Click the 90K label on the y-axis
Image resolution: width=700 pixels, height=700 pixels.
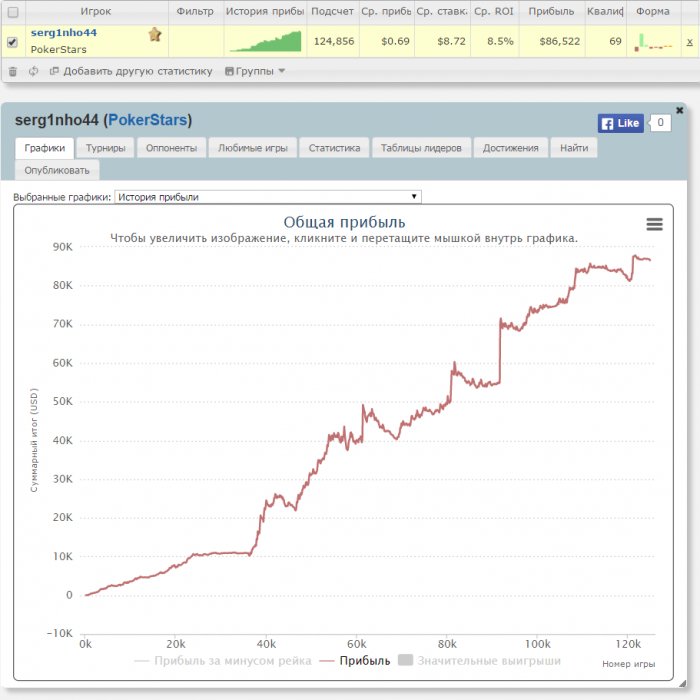[x=62, y=247]
